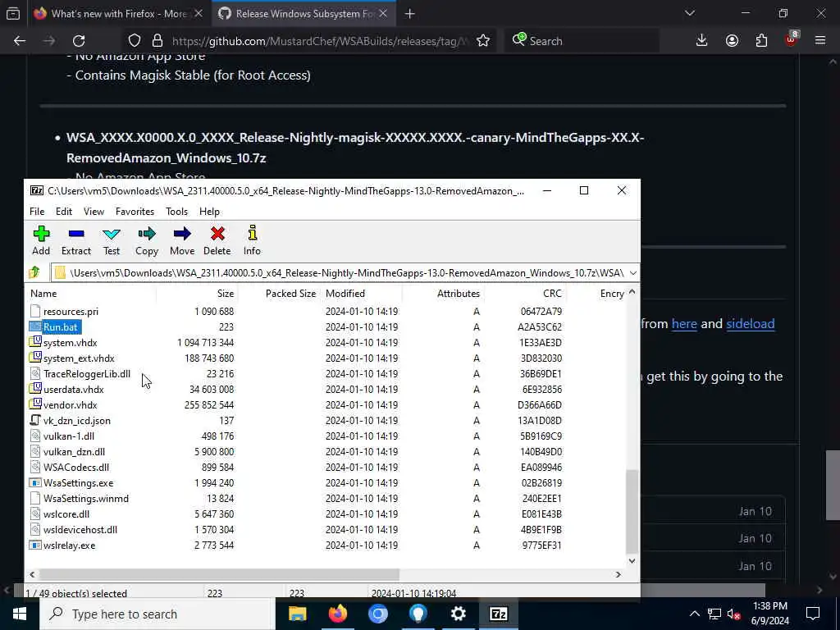Open the Tools menu in 7-Zip
This screenshot has width=840, height=630.
pyautogui.click(x=177, y=212)
